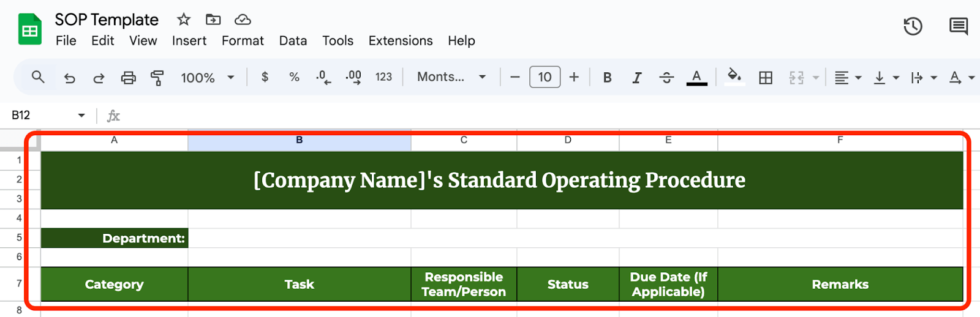
Task: Open the Insert menu
Action: (x=189, y=41)
